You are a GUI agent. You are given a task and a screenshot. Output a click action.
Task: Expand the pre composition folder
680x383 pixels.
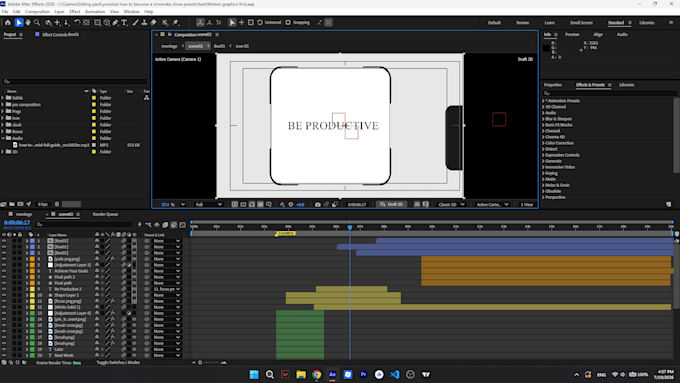pyautogui.click(x=3, y=105)
